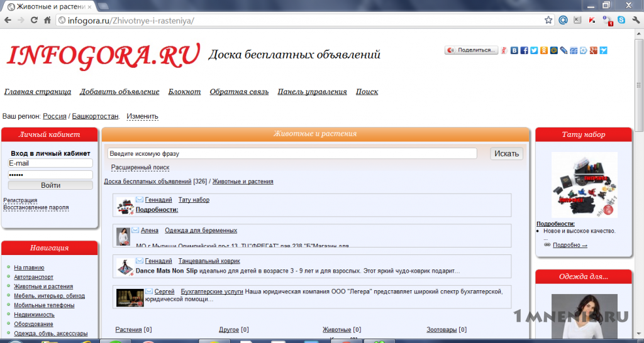Click the tattoo kit image in right panel
The height and width of the screenshot is (343, 644).
point(584,185)
